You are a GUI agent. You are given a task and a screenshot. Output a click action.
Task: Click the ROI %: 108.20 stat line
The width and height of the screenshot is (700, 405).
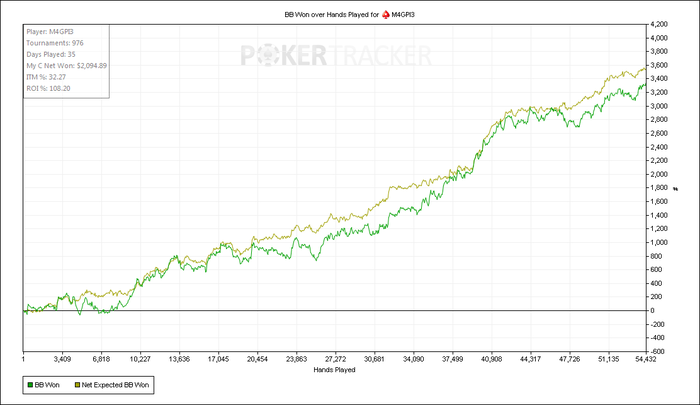click(x=48, y=88)
